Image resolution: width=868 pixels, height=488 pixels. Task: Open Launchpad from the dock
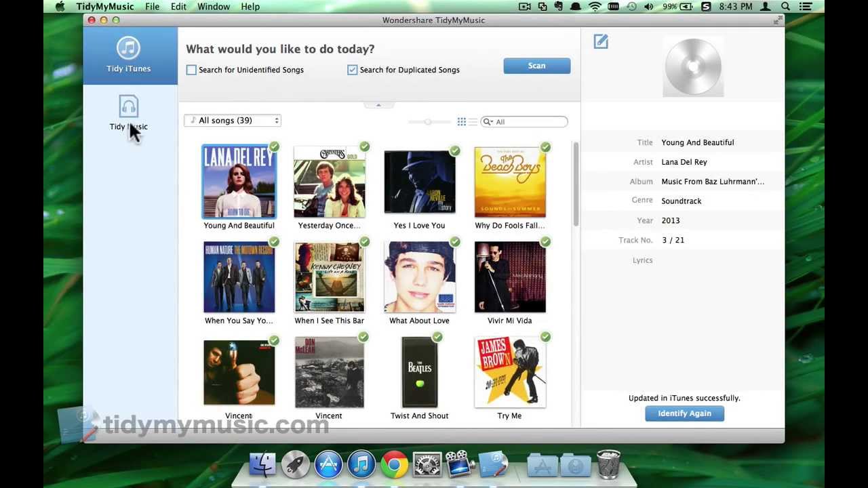(296, 465)
